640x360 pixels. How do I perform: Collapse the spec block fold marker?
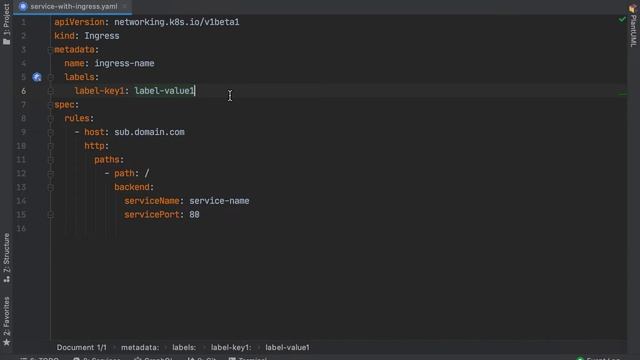pos(50,105)
